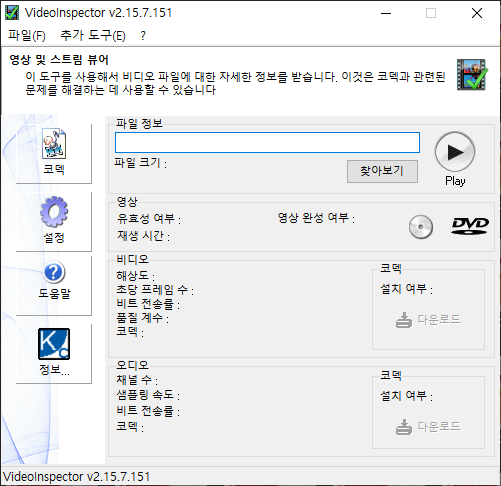The height and width of the screenshot is (486, 501).
Task: Click the VideoInspector app icon in title bar
Action: [12, 13]
